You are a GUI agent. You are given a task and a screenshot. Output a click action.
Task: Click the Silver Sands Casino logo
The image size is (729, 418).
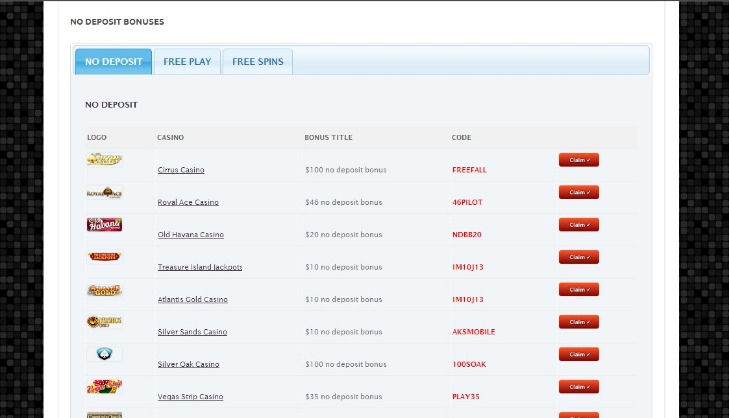click(x=104, y=322)
